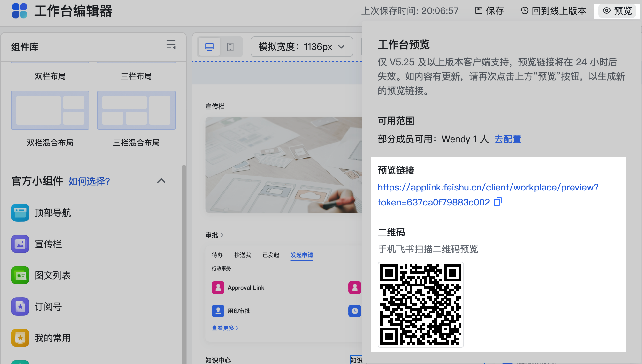Open the applink.feishu.cn preview link

[488, 195]
